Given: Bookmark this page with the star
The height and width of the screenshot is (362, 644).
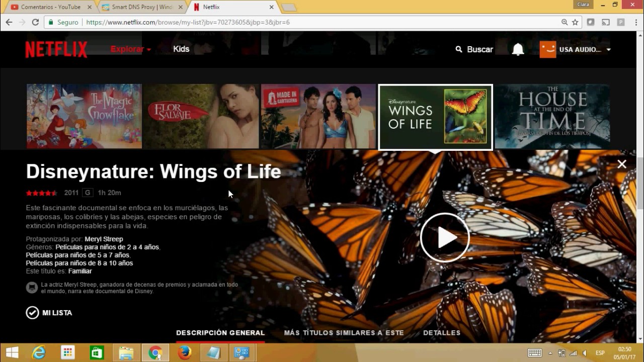Looking at the screenshot, I should click(x=575, y=22).
